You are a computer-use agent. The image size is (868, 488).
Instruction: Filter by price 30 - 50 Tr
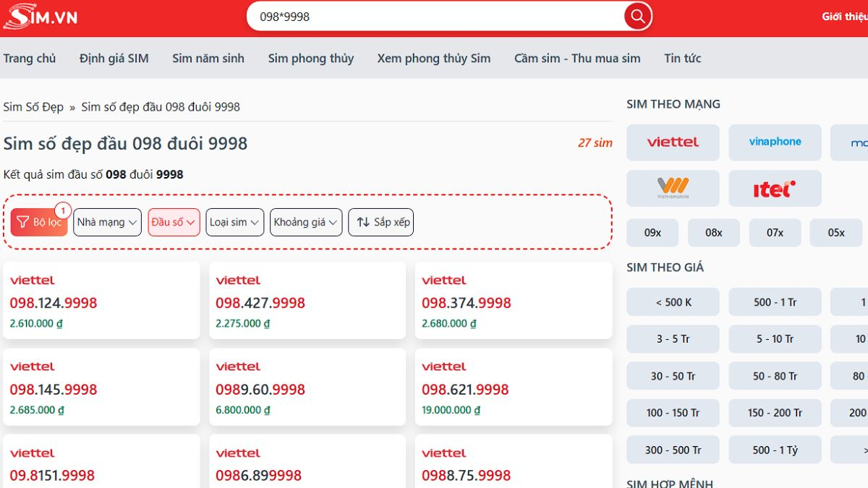tap(673, 376)
